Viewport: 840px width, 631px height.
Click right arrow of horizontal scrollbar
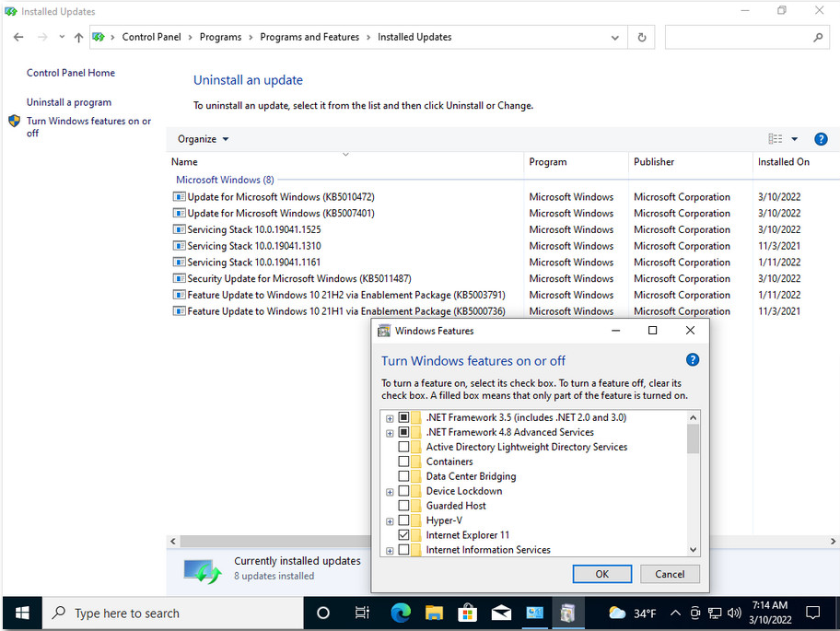[x=833, y=541]
